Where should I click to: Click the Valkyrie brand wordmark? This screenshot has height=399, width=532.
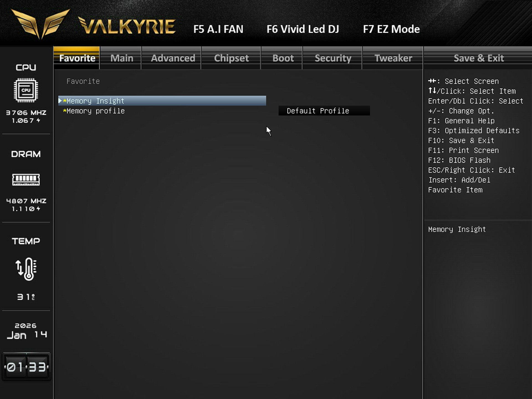click(127, 26)
